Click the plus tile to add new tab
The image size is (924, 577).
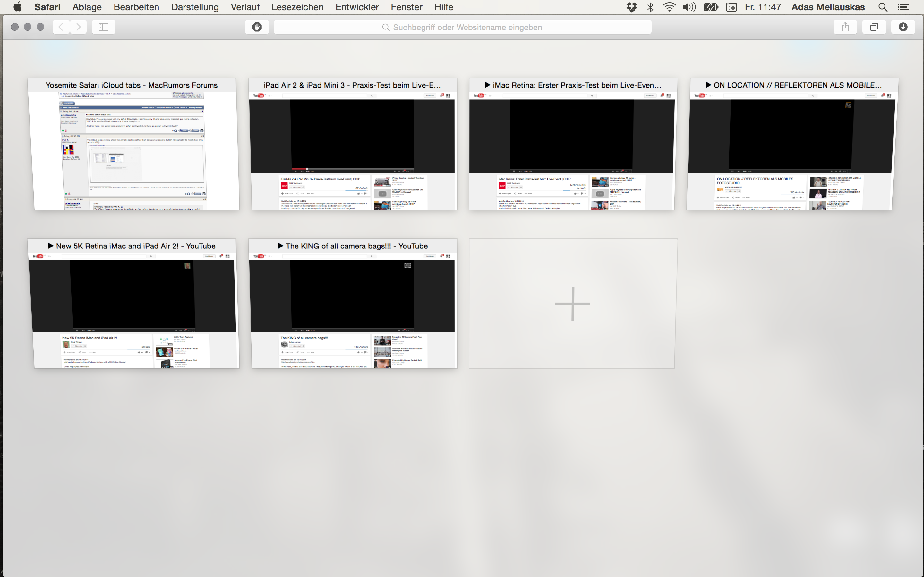click(x=572, y=304)
